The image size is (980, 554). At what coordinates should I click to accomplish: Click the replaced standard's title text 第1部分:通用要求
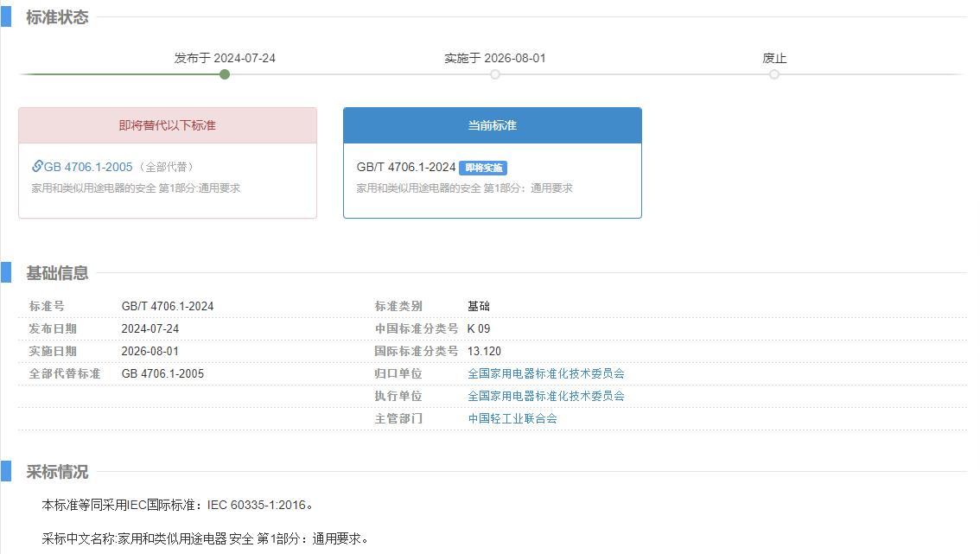(200, 188)
